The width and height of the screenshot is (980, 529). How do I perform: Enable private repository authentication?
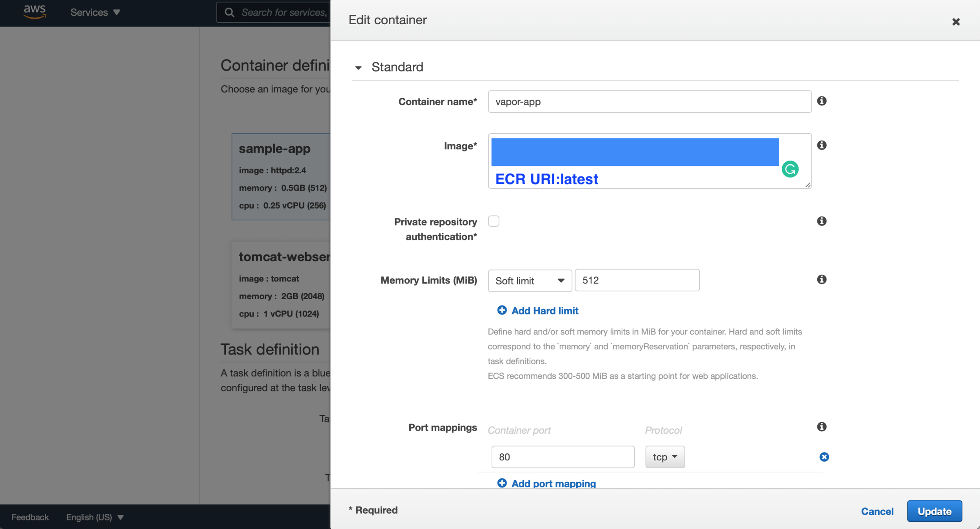[x=494, y=221]
